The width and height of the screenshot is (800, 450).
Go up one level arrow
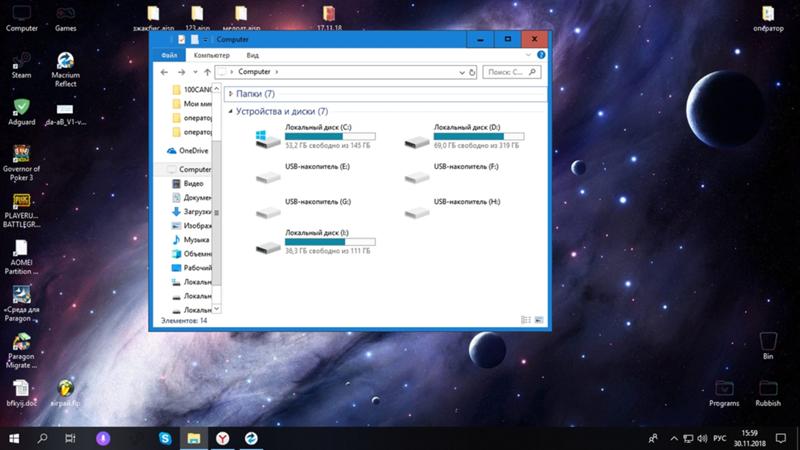[x=207, y=72]
